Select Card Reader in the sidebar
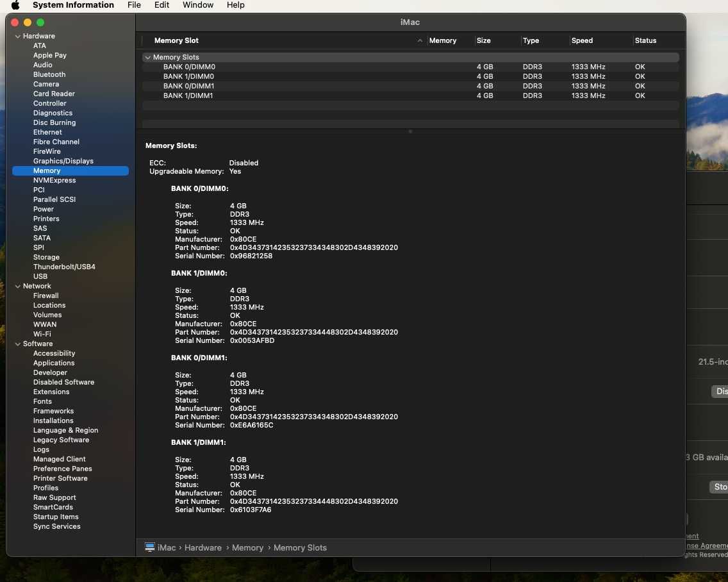728x582 pixels. point(54,94)
